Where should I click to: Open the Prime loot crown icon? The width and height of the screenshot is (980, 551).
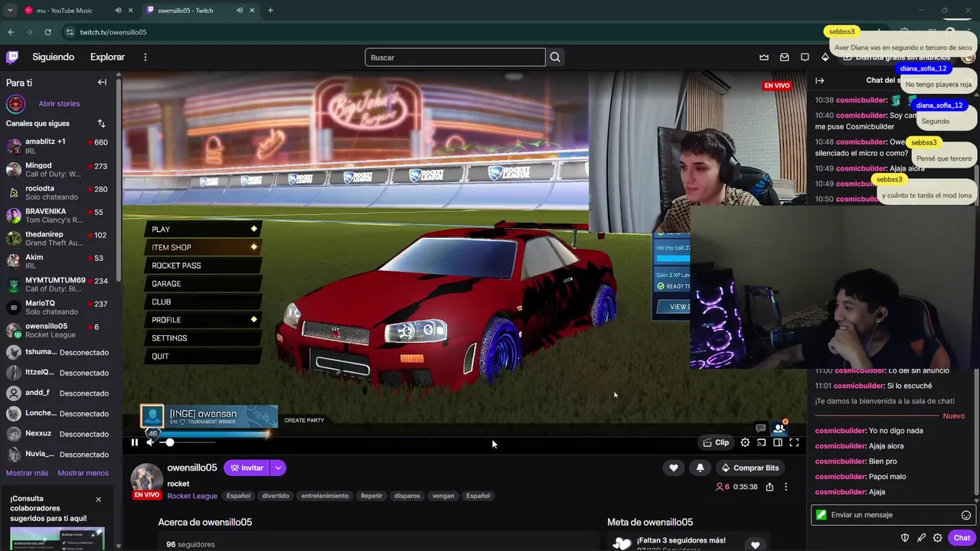pos(764,57)
